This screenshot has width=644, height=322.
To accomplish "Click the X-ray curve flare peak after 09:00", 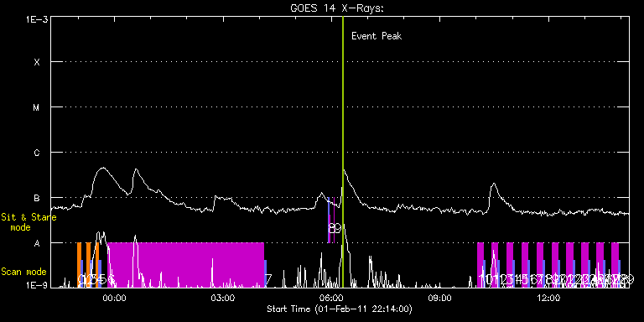I will pyautogui.click(x=494, y=184).
